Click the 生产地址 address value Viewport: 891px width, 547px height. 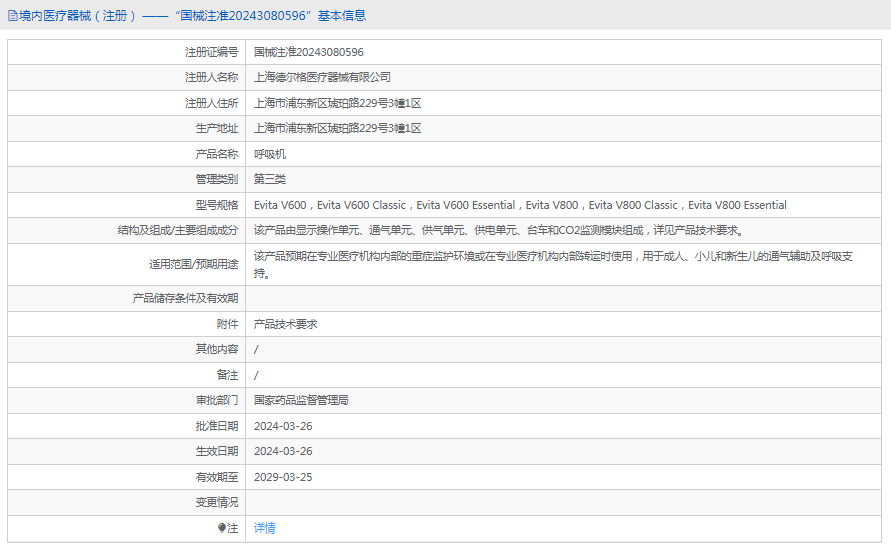coord(338,128)
